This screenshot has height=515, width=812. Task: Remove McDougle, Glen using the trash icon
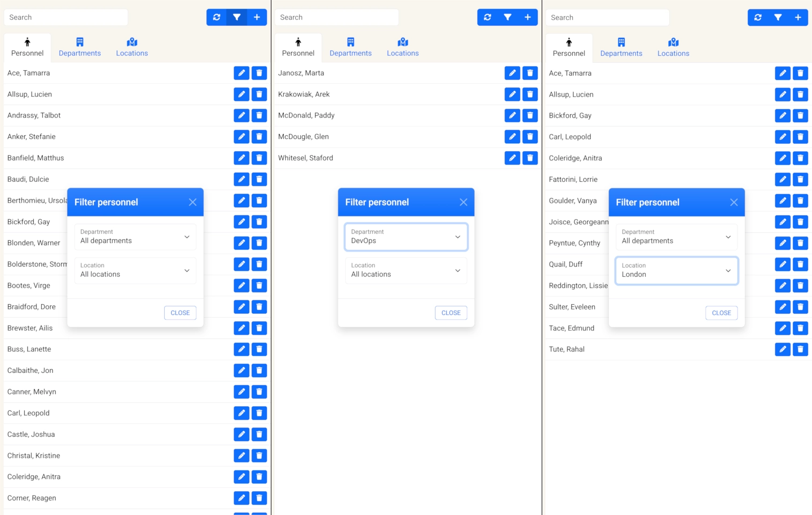tap(530, 137)
